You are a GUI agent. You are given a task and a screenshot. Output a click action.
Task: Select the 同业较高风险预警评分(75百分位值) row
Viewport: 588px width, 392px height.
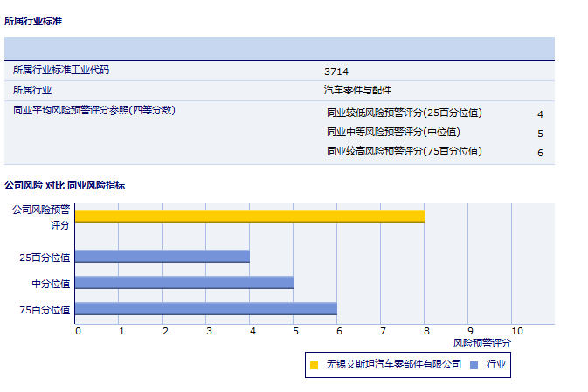(x=404, y=152)
